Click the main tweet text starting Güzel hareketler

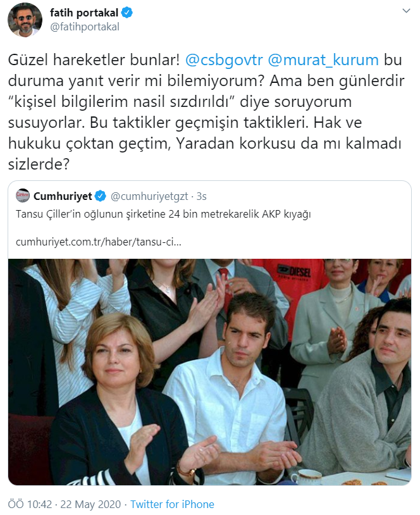tap(206, 112)
